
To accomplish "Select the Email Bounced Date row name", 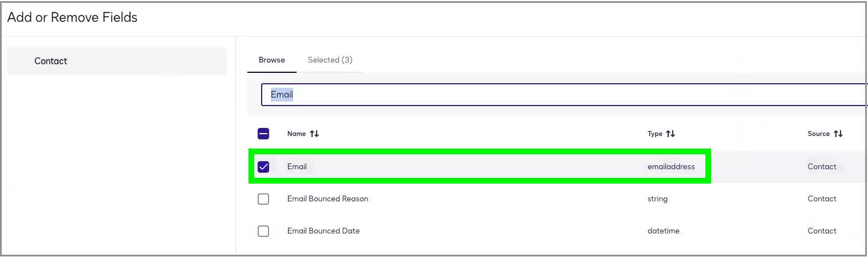I will [x=323, y=231].
